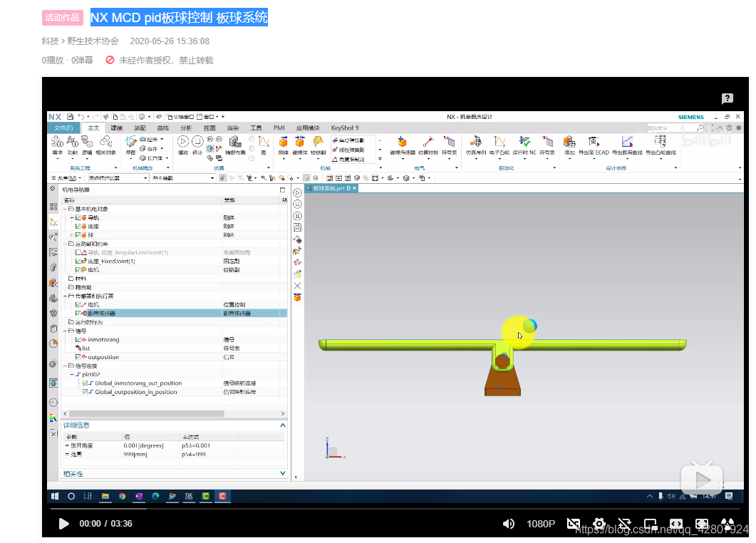Open the 1080P video quality selector
This screenshot has width=756, height=543.
click(x=541, y=524)
